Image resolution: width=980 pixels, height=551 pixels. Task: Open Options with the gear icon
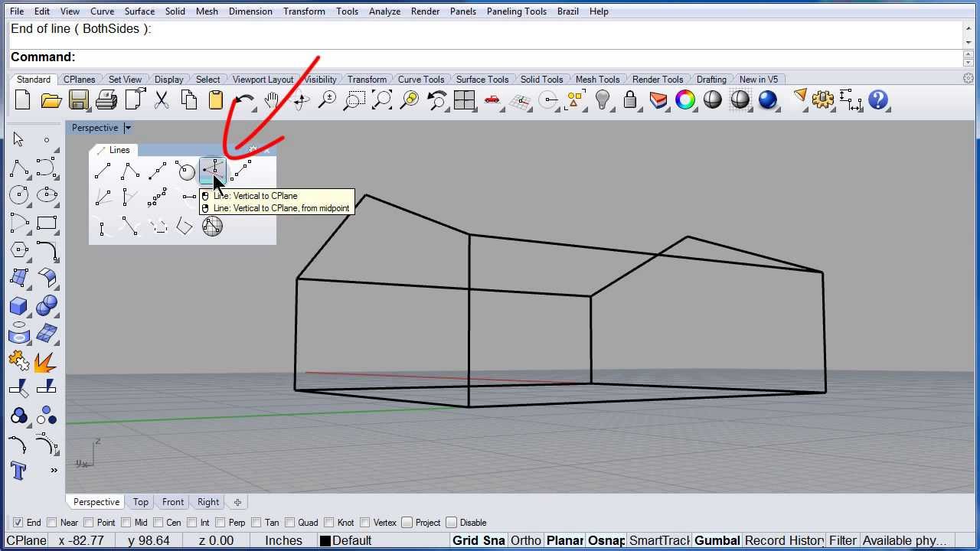tap(823, 100)
